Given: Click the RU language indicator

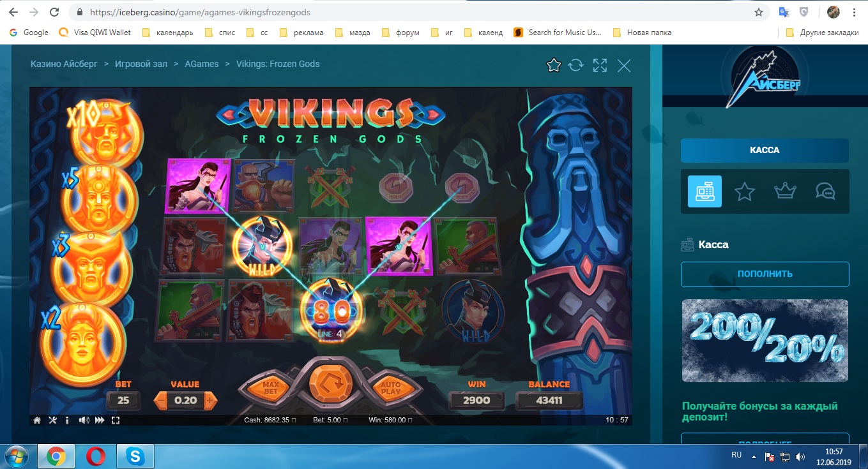Looking at the screenshot, I should pyautogui.click(x=736, y=456).
